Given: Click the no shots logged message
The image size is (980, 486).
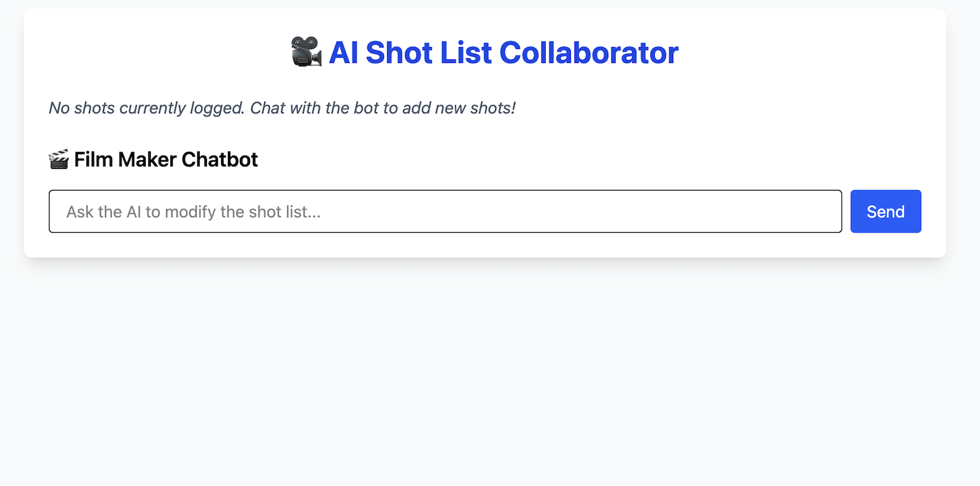Looking at the screenshot, I should pyautogui.click(x=282, y=108).
